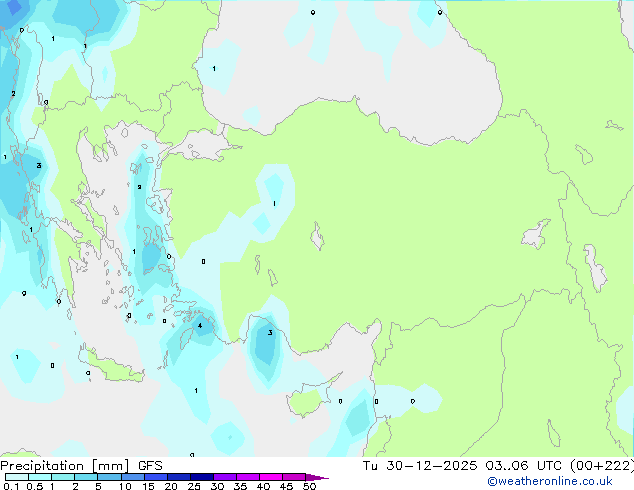634x490 pixels.
Task: Select the '03..06 UTC' time range text
Action: point(523,466)
